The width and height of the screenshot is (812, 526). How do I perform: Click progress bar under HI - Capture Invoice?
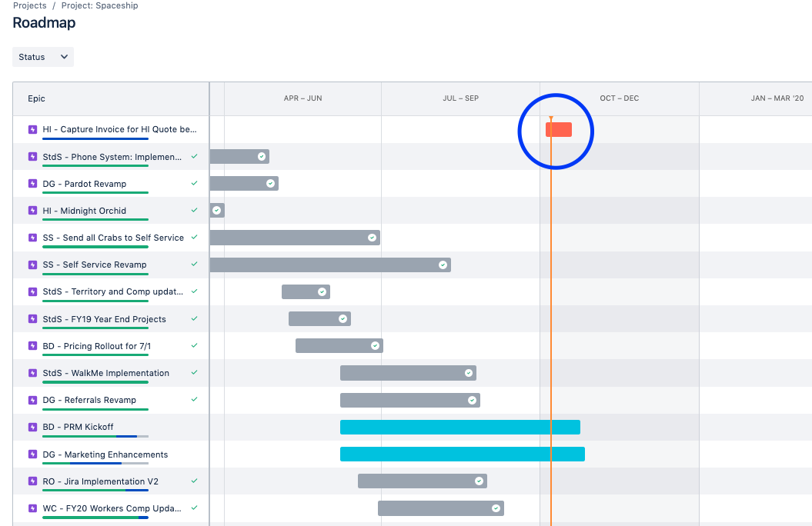(95, 138)
